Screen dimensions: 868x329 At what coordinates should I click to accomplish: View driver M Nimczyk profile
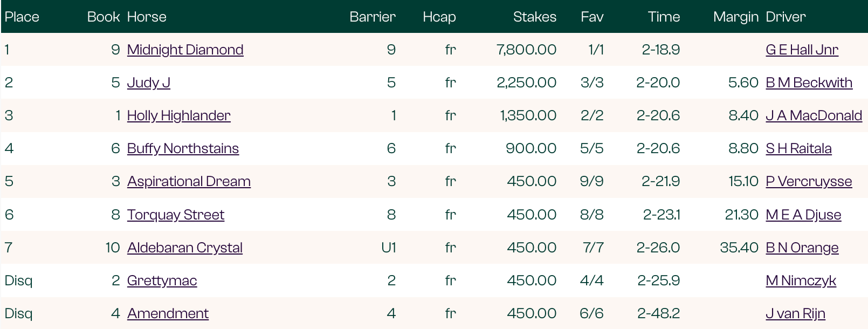click(x=801, y=280)
